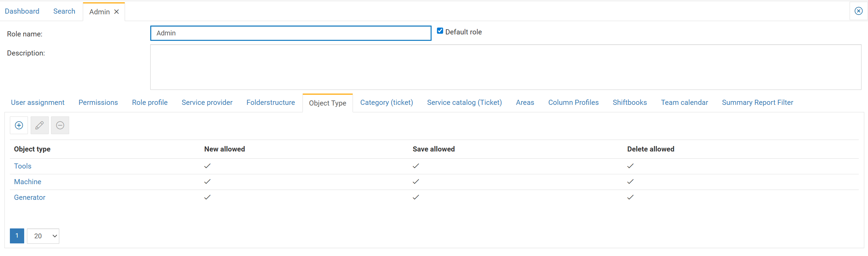Close the Admin tab with X

[117, 12]
